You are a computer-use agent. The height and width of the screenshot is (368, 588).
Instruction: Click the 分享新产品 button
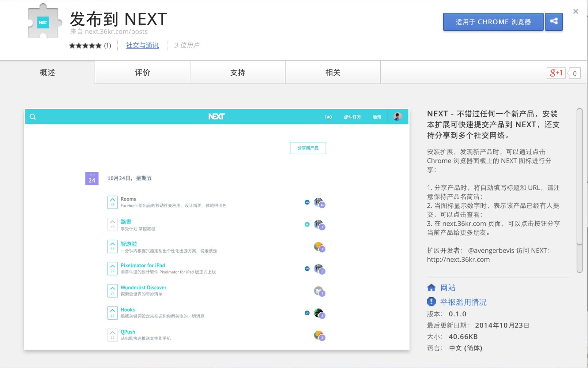(308, 148)
